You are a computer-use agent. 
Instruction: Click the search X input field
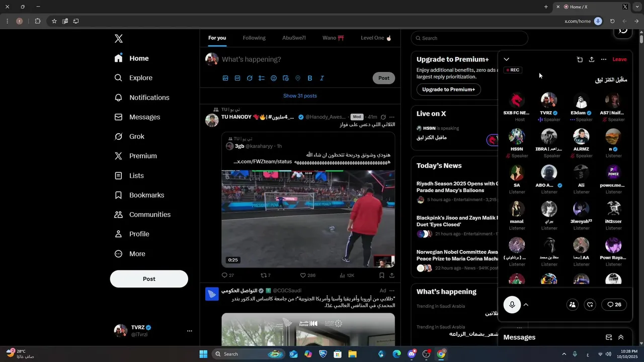pyautogui.click(x=469, y=38)
